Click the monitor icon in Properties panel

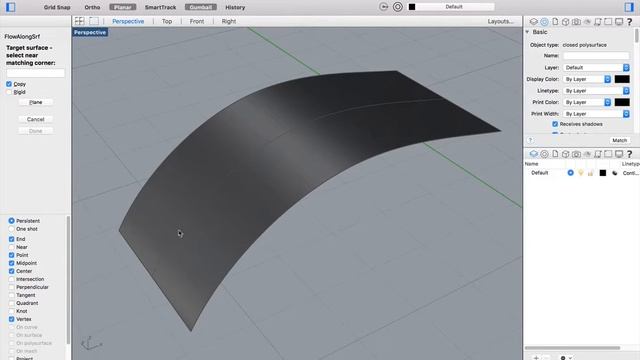tap(619, 22)
